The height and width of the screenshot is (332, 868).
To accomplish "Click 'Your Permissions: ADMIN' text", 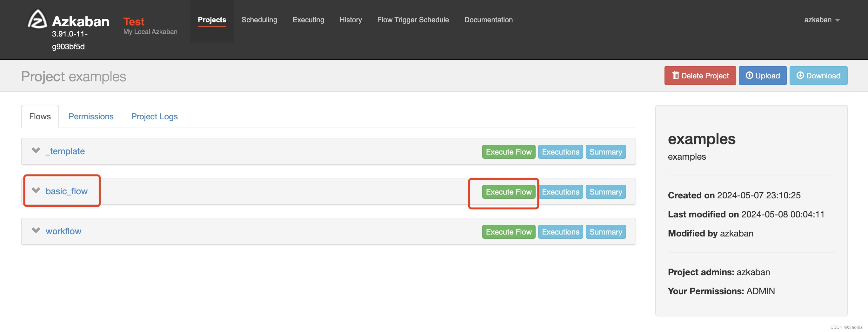I will [721, 291].
